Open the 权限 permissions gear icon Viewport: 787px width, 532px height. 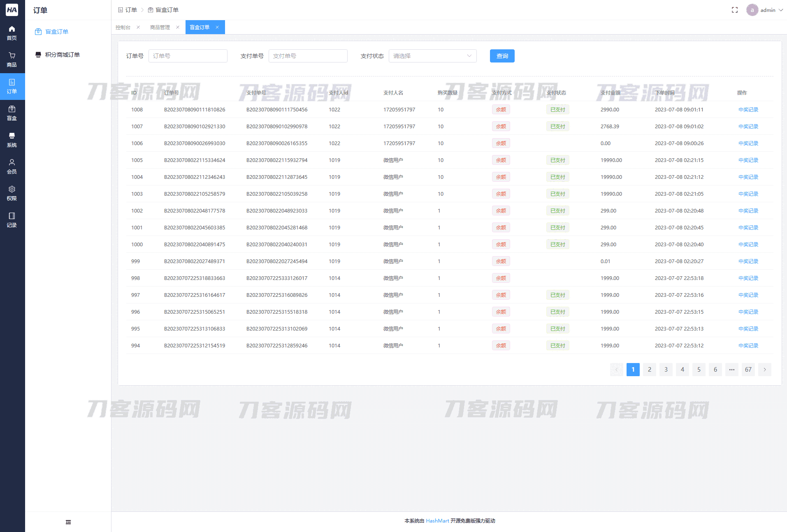pyautogui.click(x=12, y=193)
